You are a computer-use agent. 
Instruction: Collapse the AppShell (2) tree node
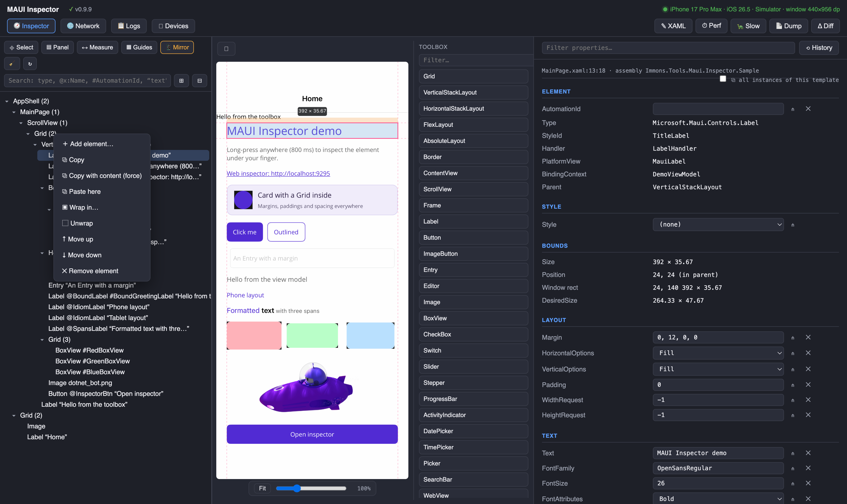click(x=7, y=101)
